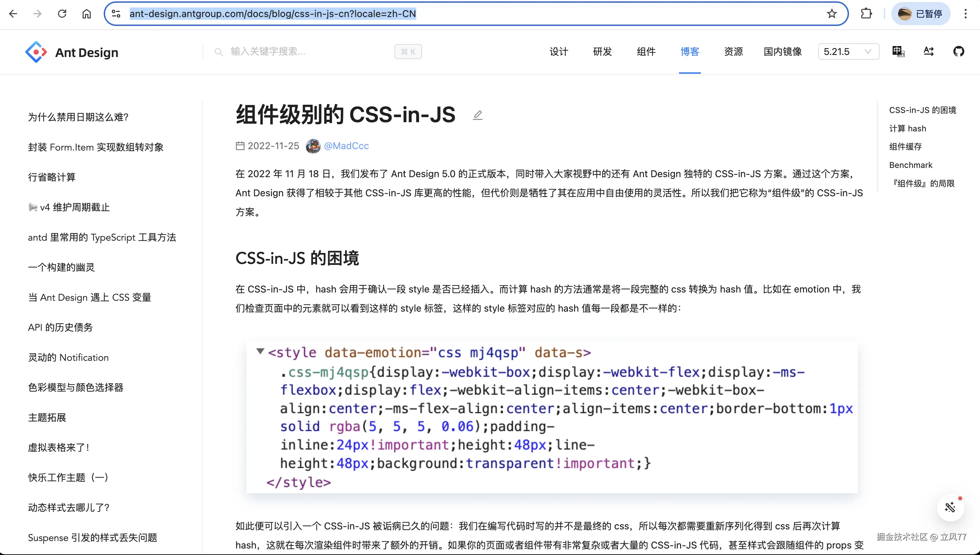Click the language switch icon
This screenshot has width=980, height=555.
point(898,52)
